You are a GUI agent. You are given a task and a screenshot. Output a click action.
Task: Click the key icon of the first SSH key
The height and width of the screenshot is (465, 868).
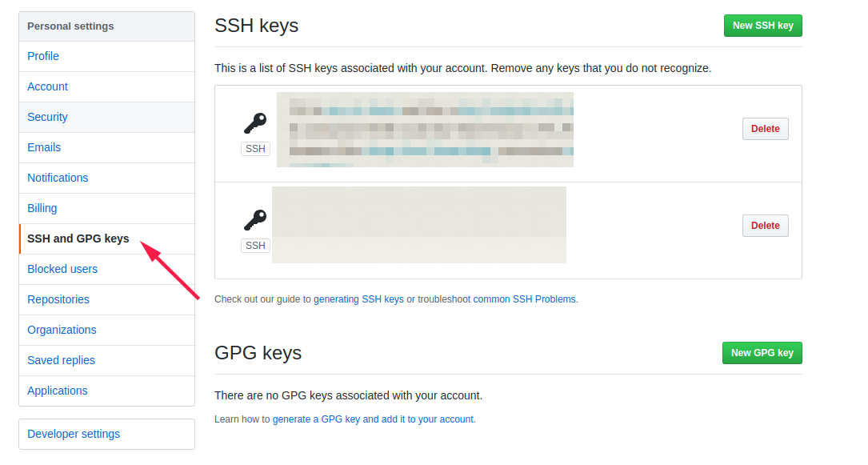pos(254,122)
